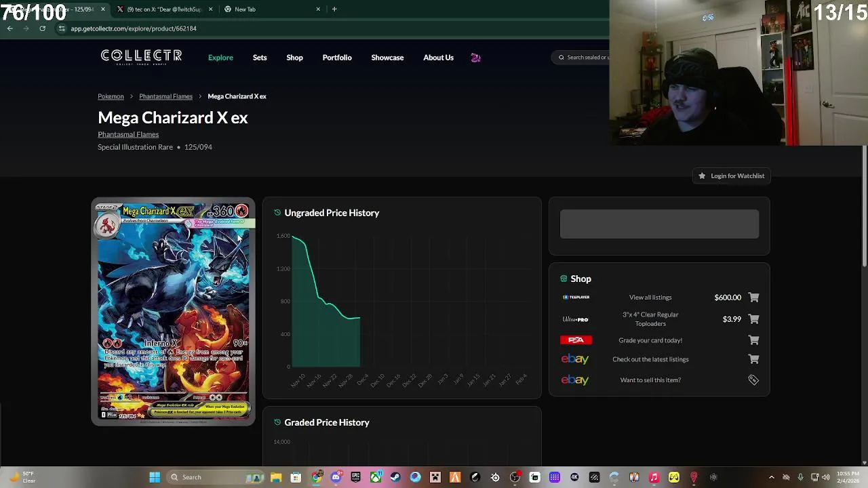Click the Shop section bag icon

[564, 279]
